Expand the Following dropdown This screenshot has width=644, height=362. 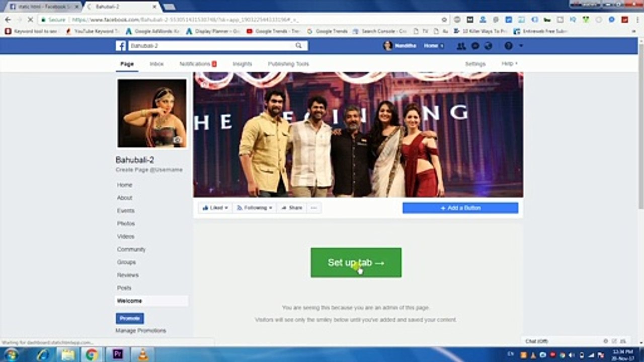point(255,208)
